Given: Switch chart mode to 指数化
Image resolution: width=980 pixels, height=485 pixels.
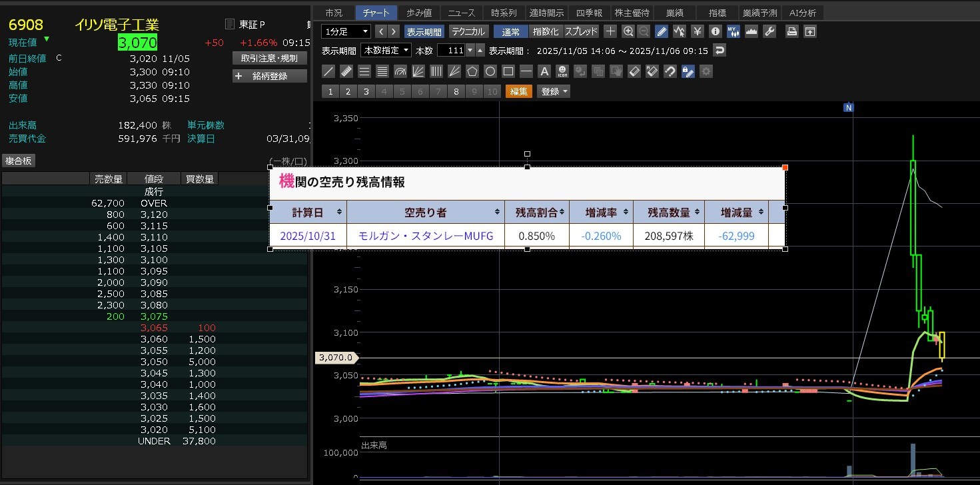Looking at the screenshot, I should pos(546,31).
